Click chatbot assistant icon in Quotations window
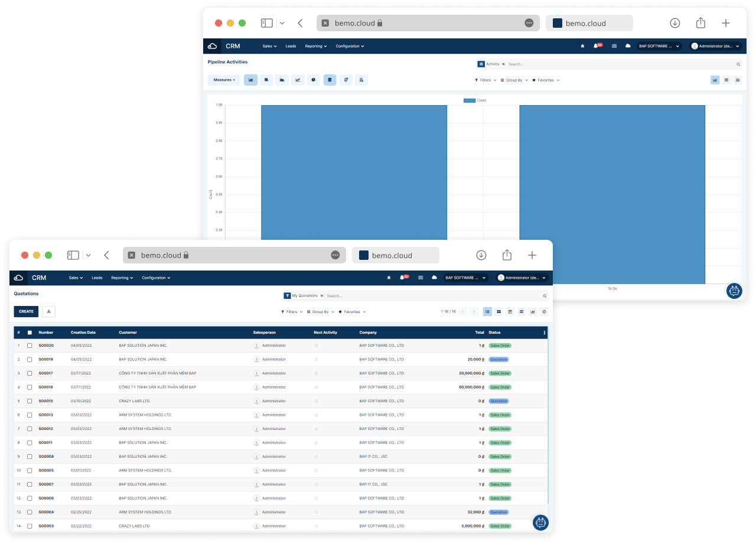 pos(541,523)
